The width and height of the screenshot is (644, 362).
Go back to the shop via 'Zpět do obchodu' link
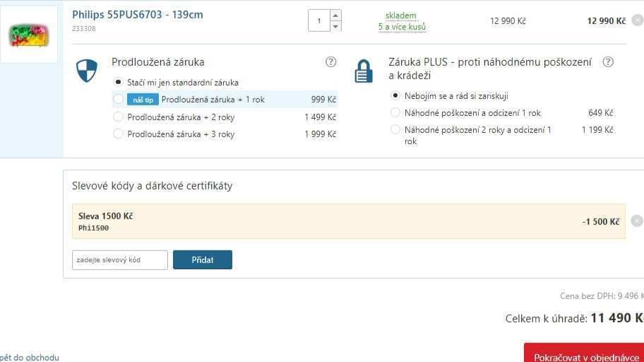coord(30,358)
